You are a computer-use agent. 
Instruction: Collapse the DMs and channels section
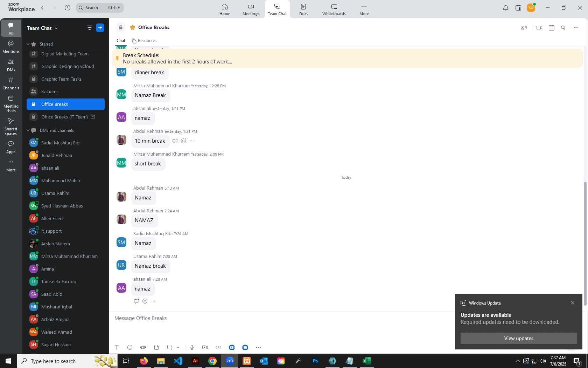(x=28, y=130)
